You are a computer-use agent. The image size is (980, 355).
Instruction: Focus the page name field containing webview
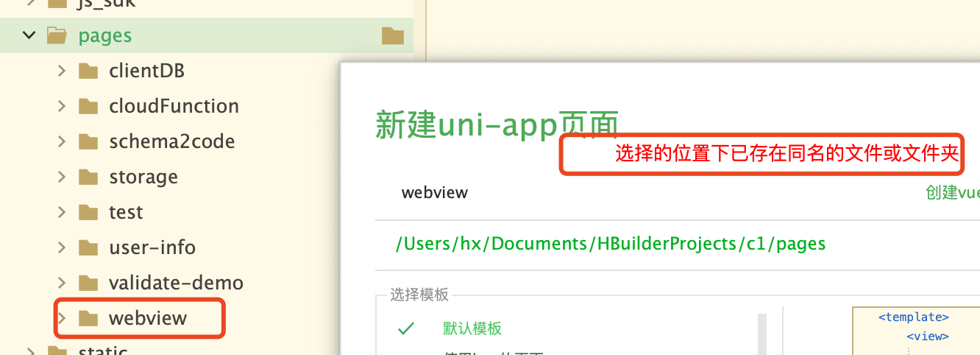coord(589,193)
